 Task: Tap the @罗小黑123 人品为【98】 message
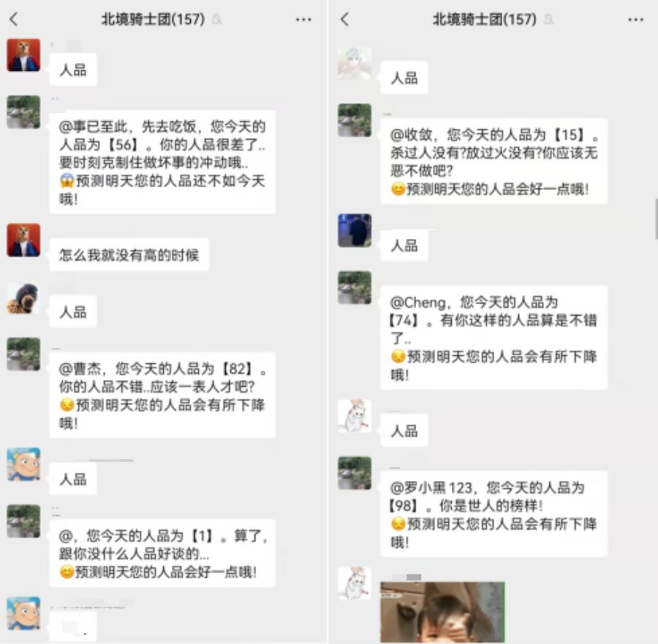(x=494, y=514)
